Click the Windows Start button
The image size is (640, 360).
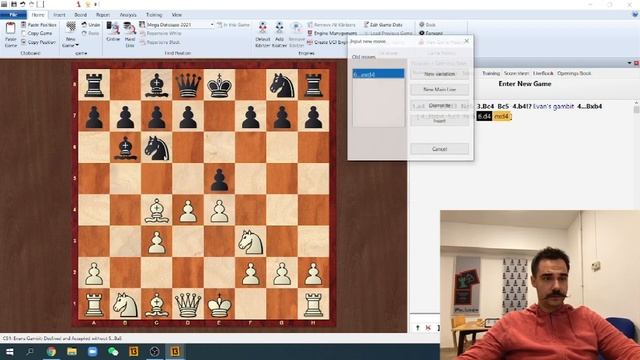click(x=9, y=351)
